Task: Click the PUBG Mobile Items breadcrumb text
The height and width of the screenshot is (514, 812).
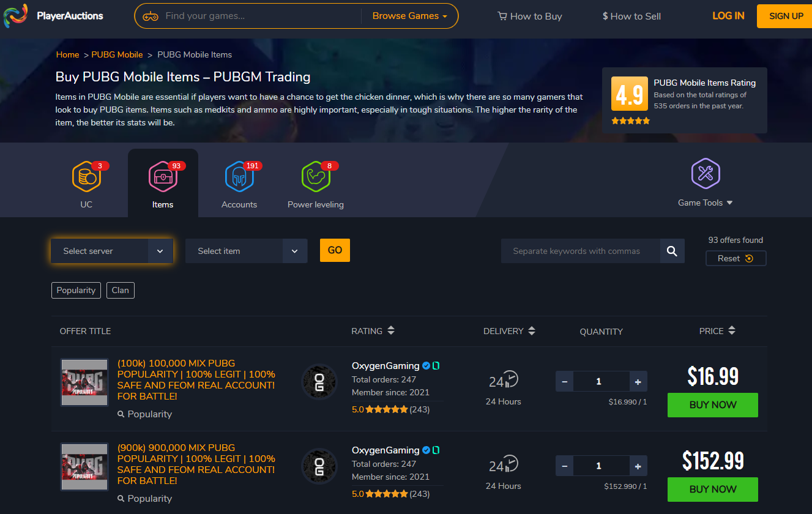Action: 195,54
